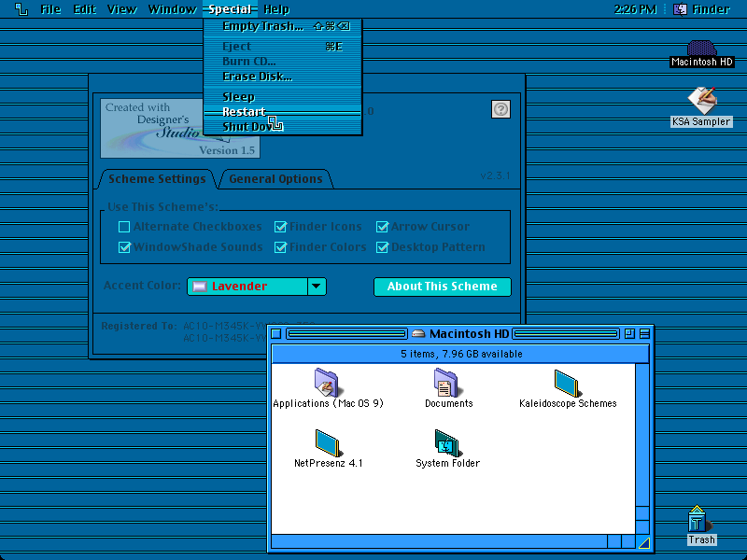Toggle the Finder Colors checkbox
The image size is (747, 560).
(x=281, y=247)
